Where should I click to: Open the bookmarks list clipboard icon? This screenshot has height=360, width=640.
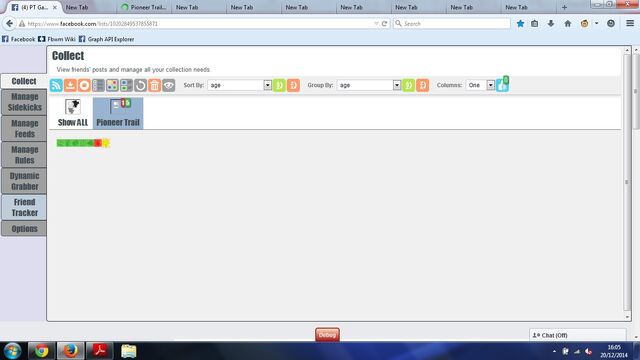pos(535,24)
